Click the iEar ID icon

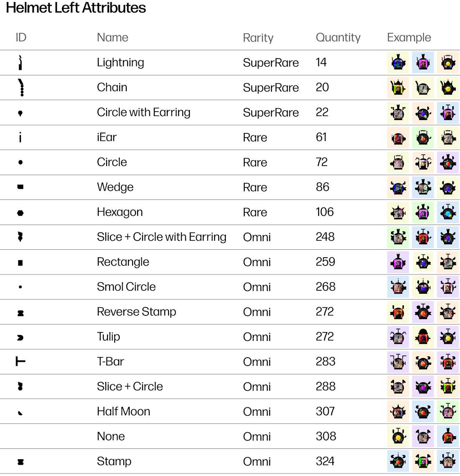[x=20, y=137]
